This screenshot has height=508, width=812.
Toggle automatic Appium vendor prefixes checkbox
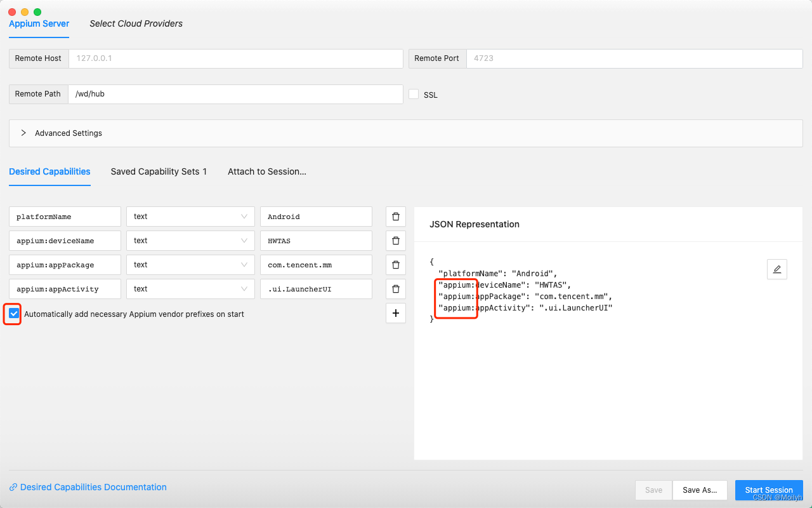point(14,314)
